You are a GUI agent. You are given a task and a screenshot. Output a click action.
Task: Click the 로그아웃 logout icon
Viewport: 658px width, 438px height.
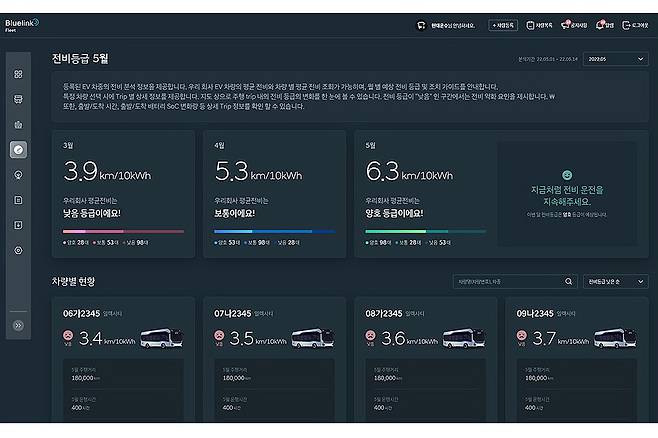point(636,24)
